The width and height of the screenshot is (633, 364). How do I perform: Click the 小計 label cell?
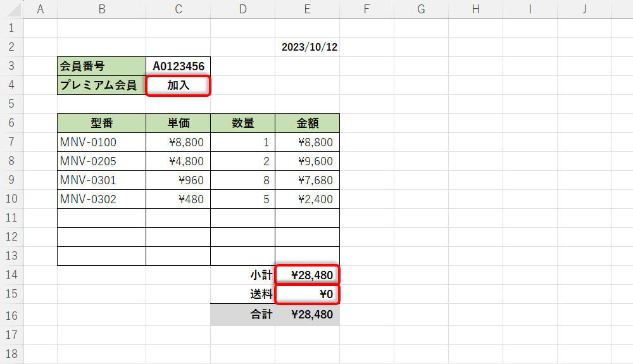coord(243,275)
